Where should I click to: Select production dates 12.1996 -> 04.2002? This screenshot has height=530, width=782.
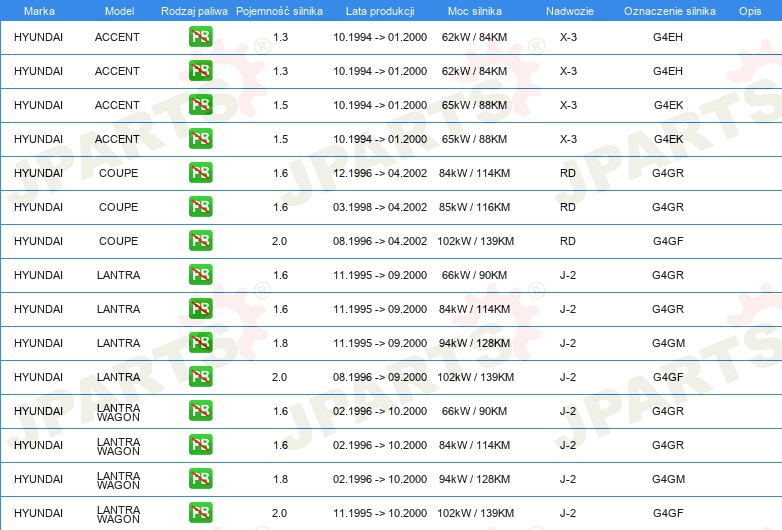380,173
